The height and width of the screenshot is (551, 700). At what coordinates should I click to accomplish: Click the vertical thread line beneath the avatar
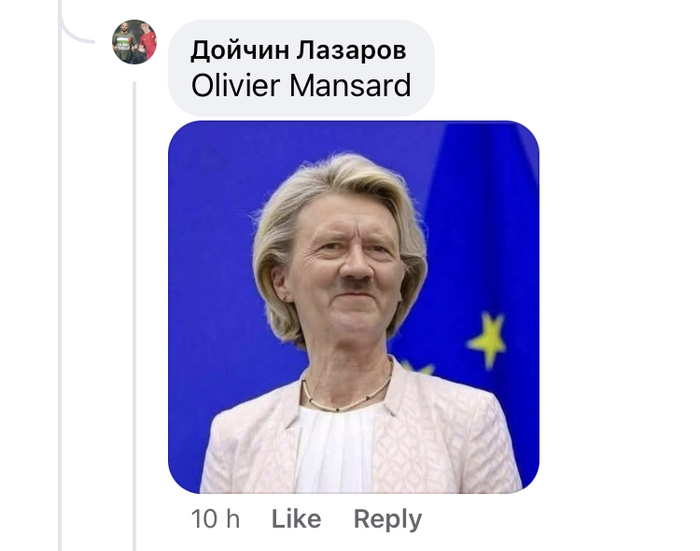134,313
